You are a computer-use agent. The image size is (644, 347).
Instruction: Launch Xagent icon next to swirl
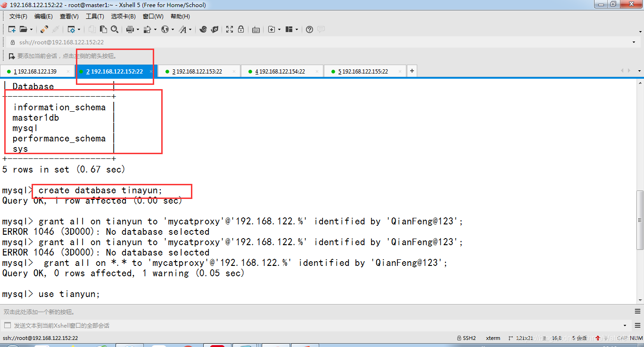(x=215, y=29)
